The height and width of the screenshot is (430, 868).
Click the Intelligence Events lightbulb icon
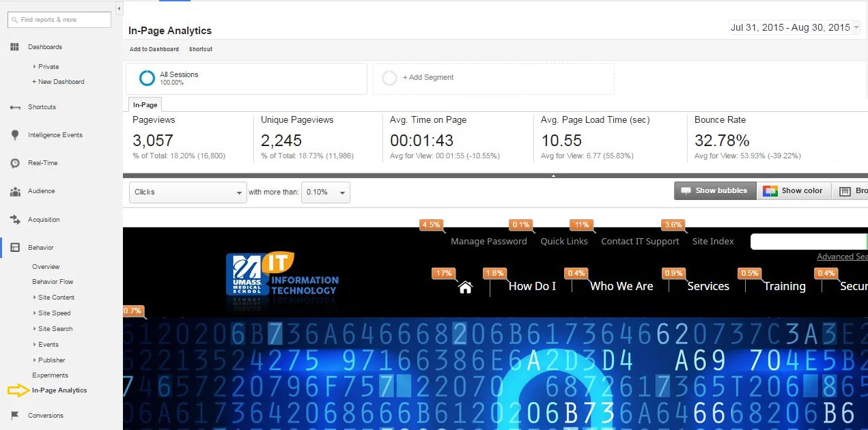[14, 135]
